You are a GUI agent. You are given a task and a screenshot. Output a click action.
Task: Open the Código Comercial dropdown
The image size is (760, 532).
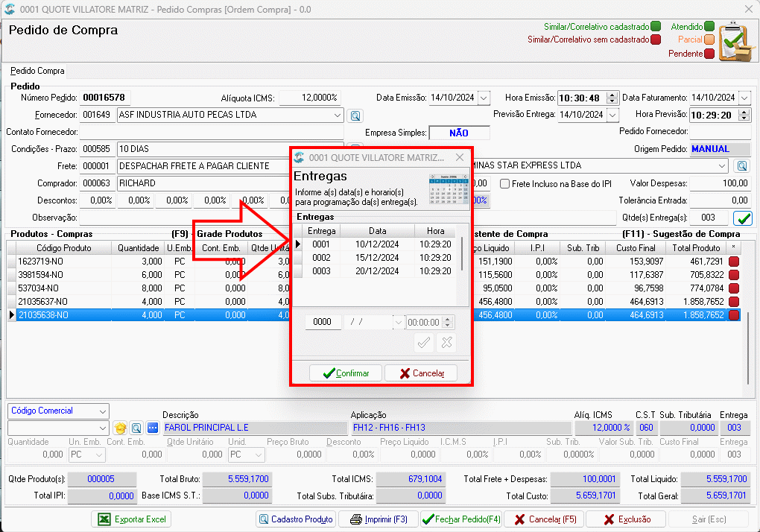coord(103,411)
